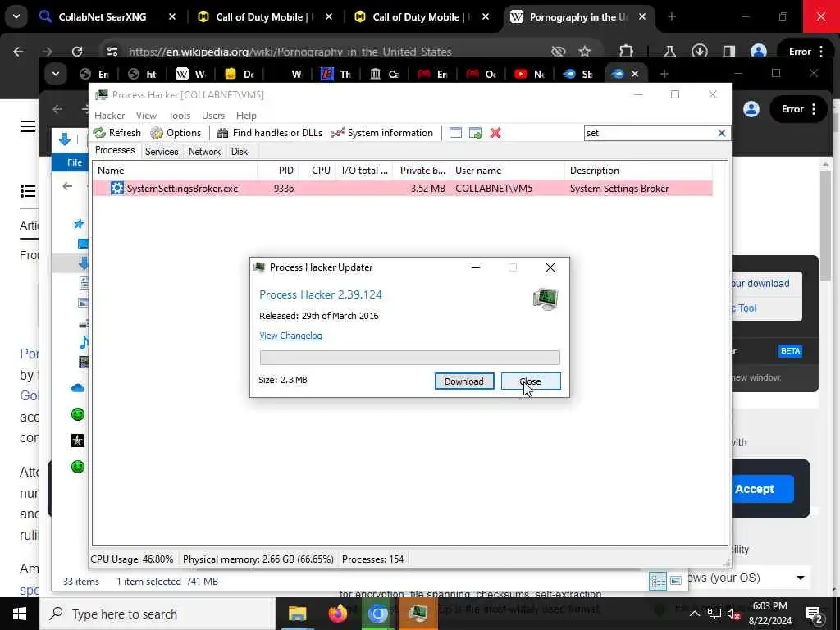Open Wikipedia hamburger main menu
Screen dimensions: 840x630
click(28, 126)
